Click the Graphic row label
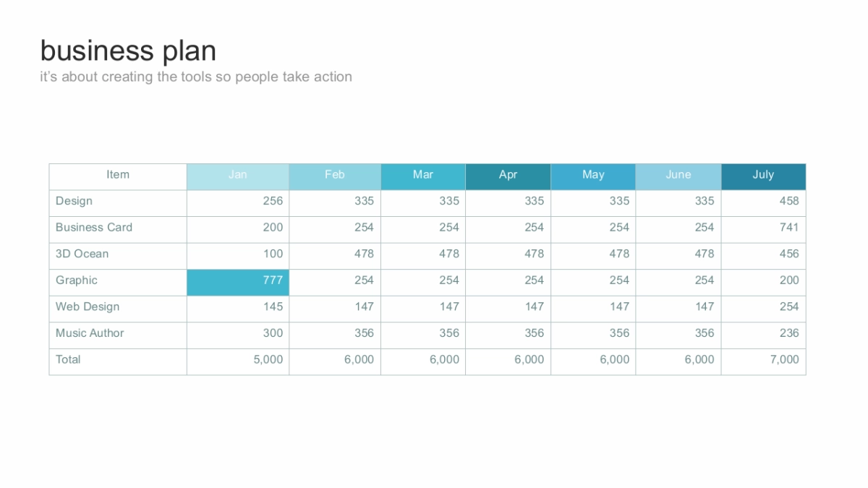 tap(77, 281)
